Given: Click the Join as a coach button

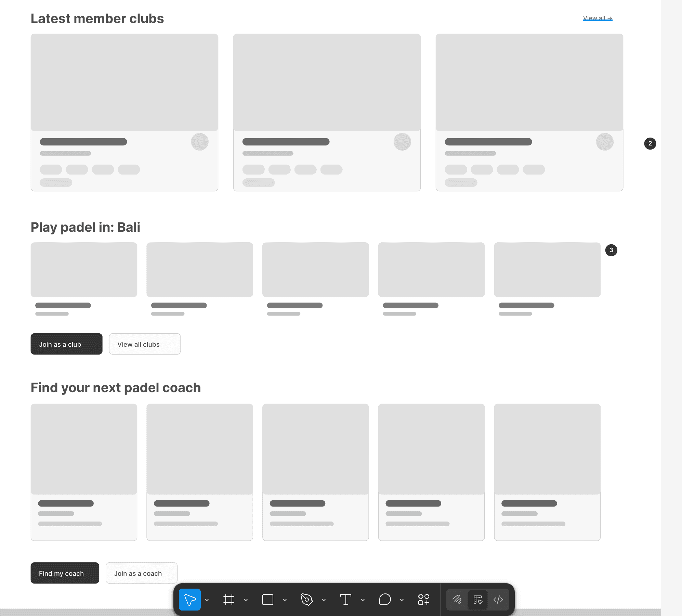Looking at the screenshot, I should tap(141, 573).
